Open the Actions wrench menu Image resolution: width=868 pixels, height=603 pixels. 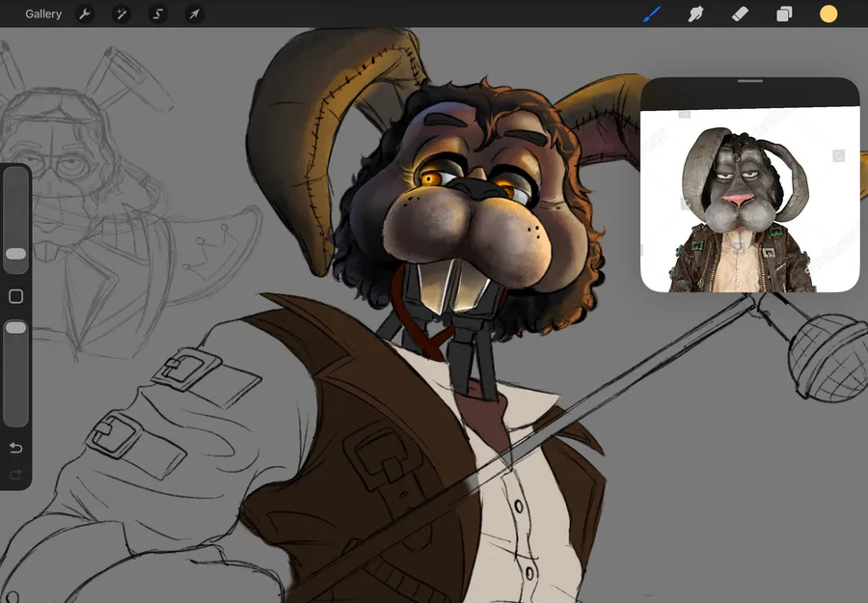(x=85, y=14)
